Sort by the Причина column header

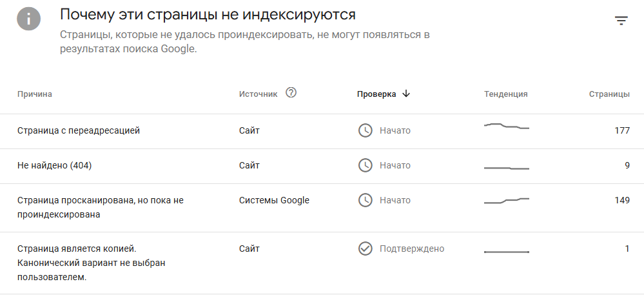pyautogui.click(x=35, y=94)
